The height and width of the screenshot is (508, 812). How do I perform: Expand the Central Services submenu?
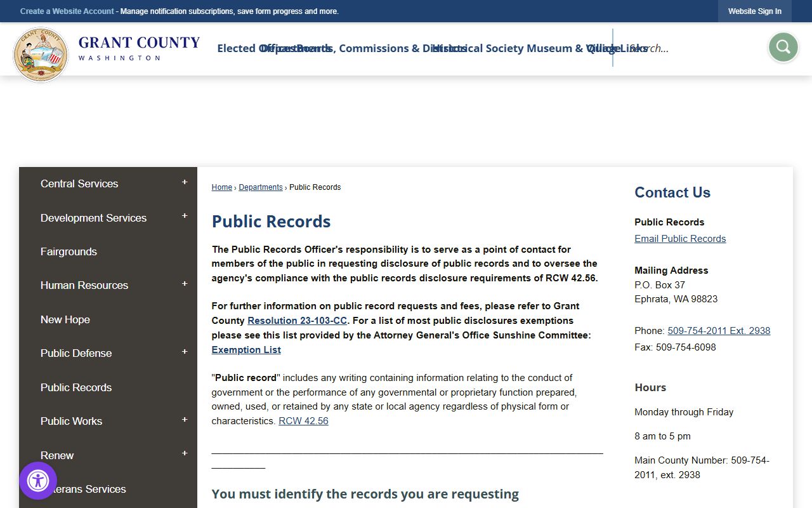coord(185,183)
